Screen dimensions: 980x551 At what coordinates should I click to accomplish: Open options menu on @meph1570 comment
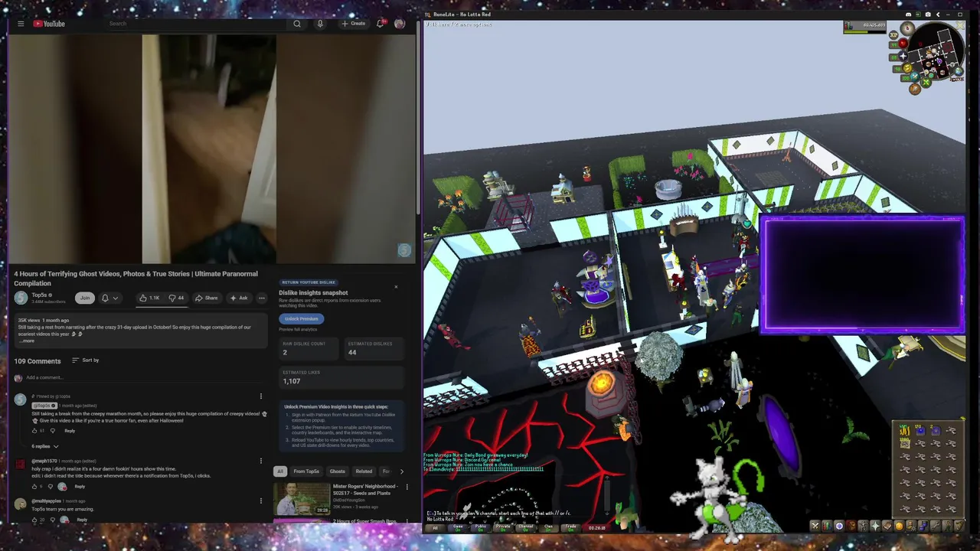point(261,461)
